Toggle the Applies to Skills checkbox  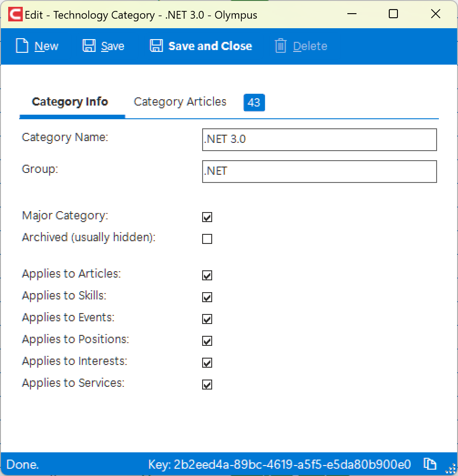[x=207, y=297]
